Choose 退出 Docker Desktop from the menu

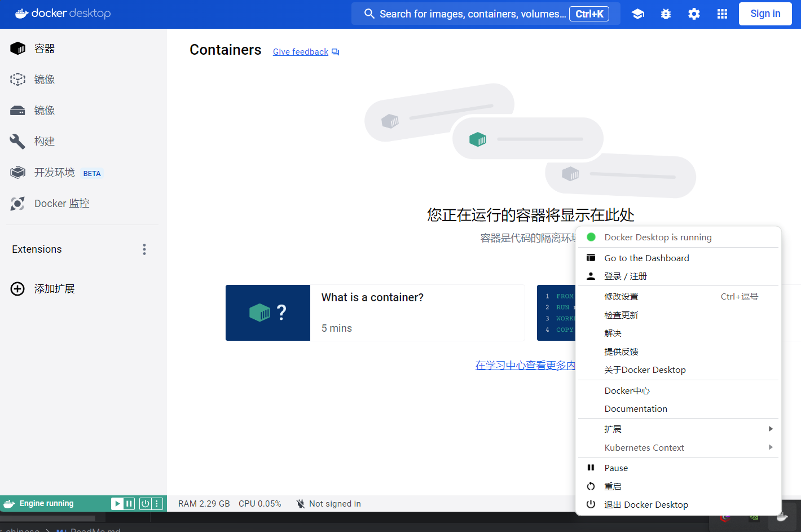(x=646, y=505)
